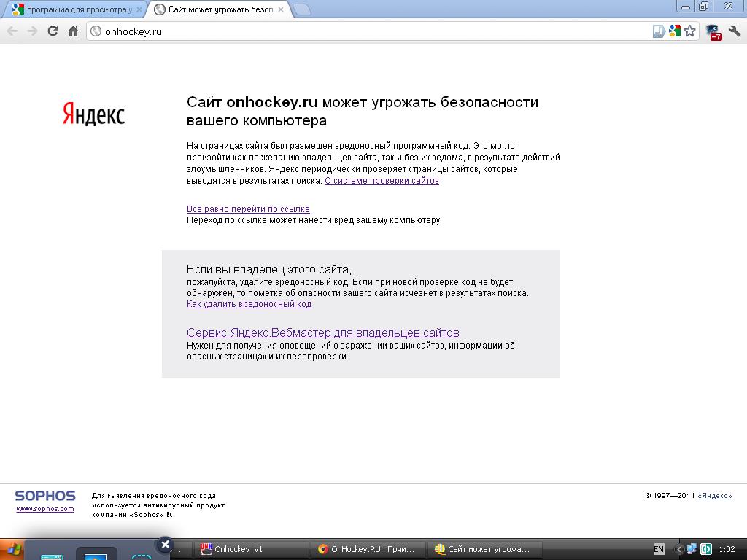Reload the onhockey.ru page

pyautogui.click(x=53, y=31)
